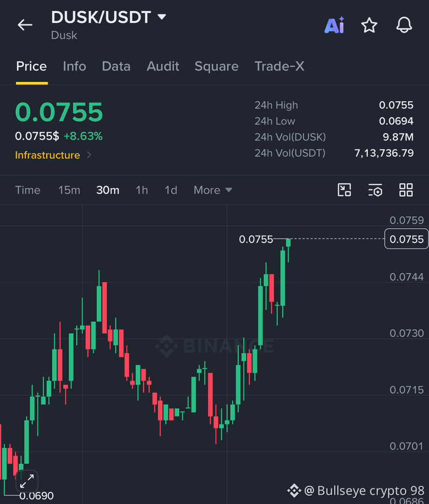The width and height of the screenshot is (429, 504).
Task: Tap the 0.0730 price axis label
Action: click(x=407, y=333)
